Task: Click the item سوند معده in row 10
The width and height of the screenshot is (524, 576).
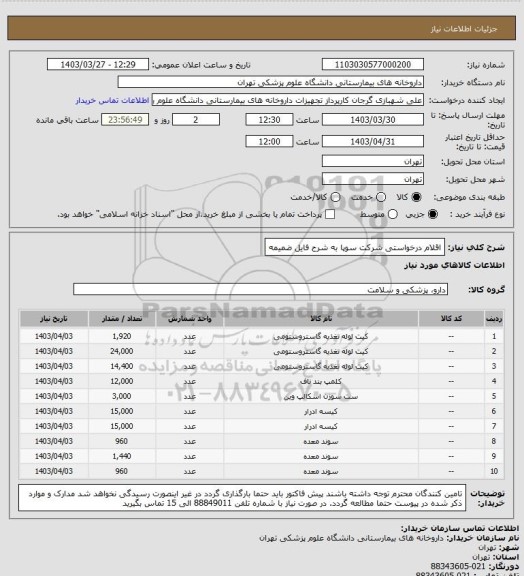Action: (x=321, y=471)
